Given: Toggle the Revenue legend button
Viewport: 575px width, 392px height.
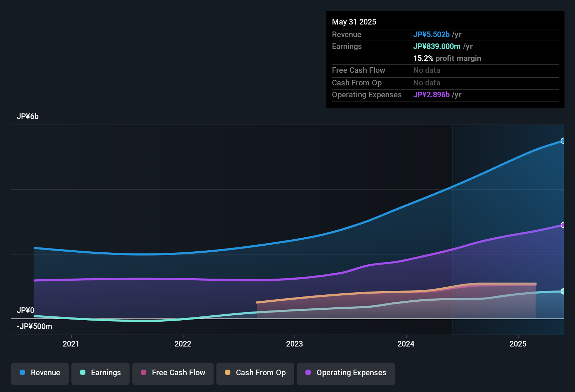Looking at the screenshot, I should click(x=40, y=373).
